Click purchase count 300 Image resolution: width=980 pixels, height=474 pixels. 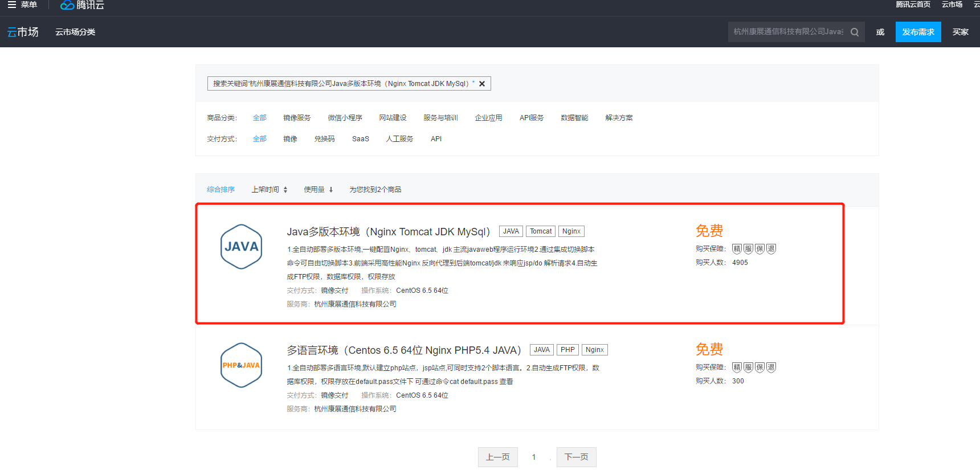click(x=738, y=381)
